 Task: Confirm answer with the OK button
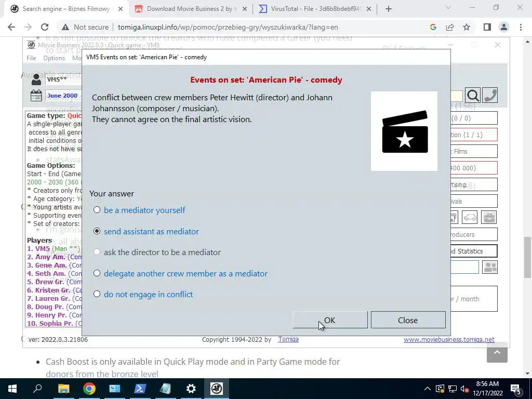point(330,320)
